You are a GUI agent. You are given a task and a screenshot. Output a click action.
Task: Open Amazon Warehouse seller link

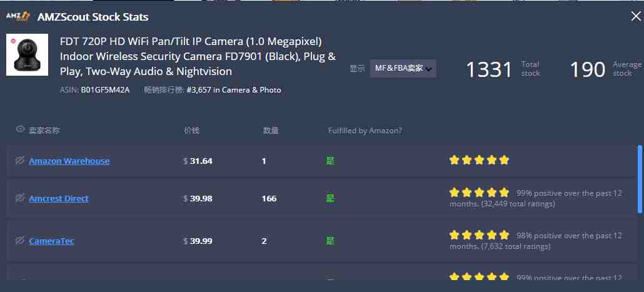click(69, 161)
